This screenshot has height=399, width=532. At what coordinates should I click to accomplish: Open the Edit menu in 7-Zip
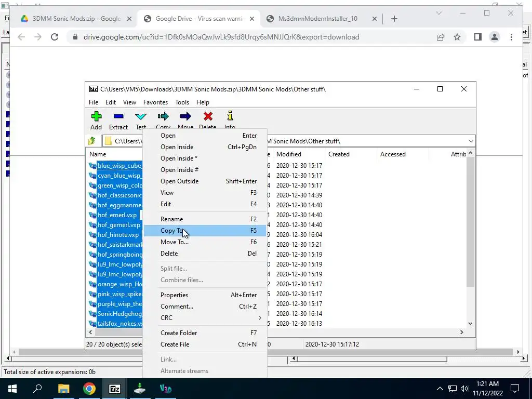(x=111, y=102)
